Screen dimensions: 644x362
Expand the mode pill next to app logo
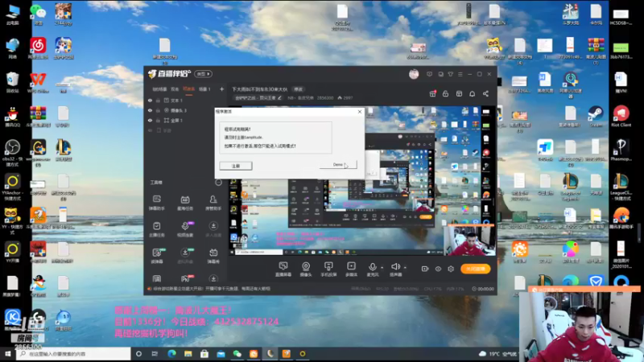[x=203, y=74]
